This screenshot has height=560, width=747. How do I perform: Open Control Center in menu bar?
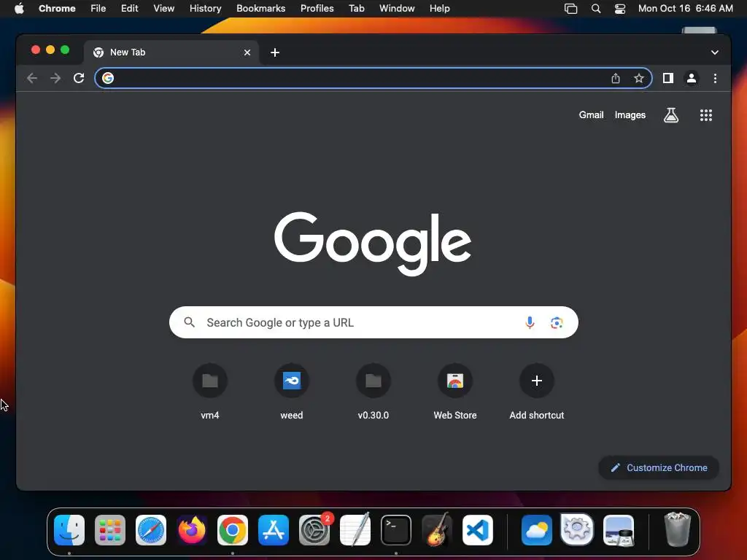620,9
